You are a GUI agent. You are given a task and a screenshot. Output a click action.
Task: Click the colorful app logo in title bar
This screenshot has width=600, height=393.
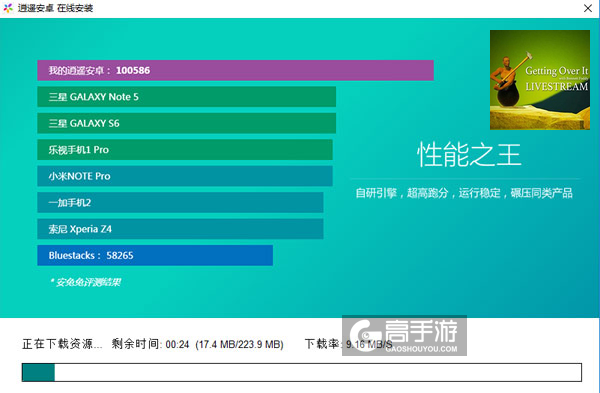click(x=8, y=8)
